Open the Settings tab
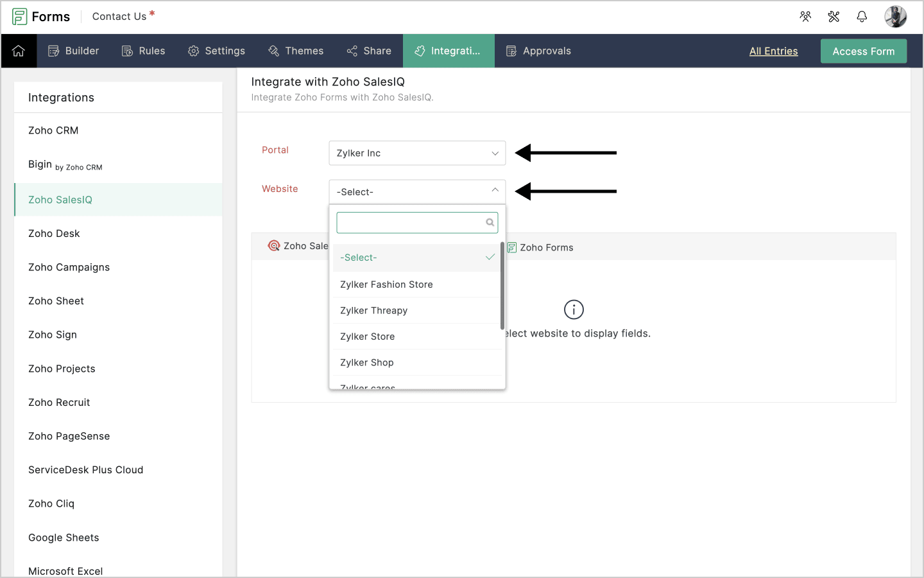This screenshot has width=924, height=578. point(216,51)
